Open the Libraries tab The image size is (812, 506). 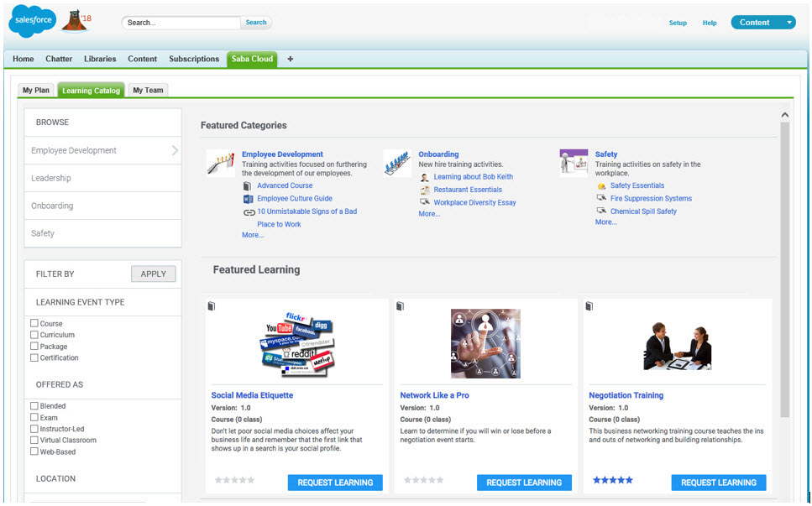[100, 59]
